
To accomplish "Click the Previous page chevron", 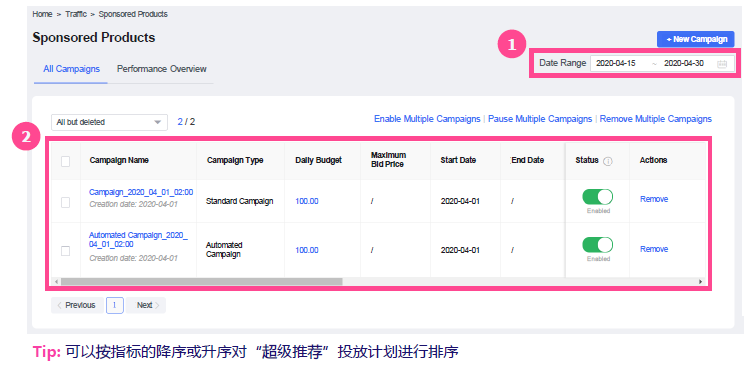I will click(x=60, y=305).
